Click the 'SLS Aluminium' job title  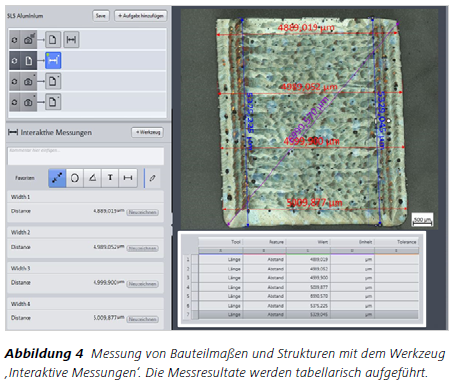pos(25,16)
